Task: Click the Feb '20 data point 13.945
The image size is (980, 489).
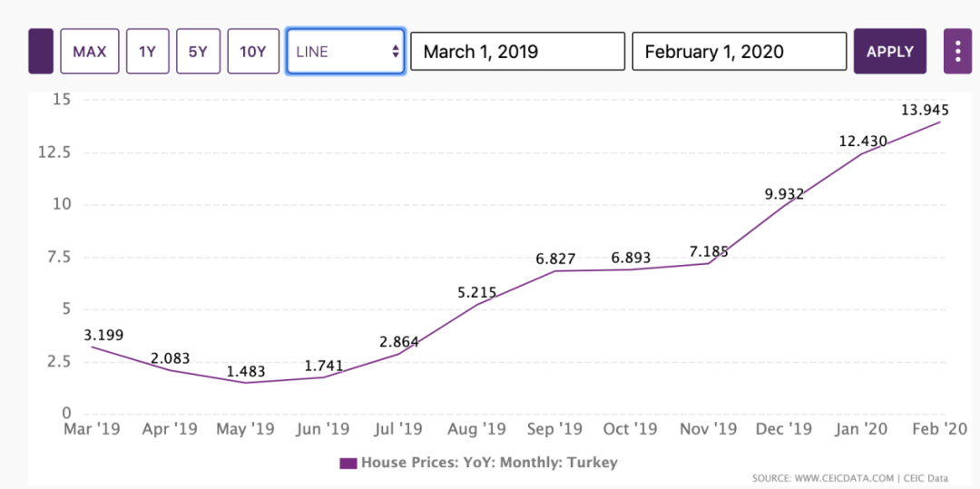Action: 940,122
